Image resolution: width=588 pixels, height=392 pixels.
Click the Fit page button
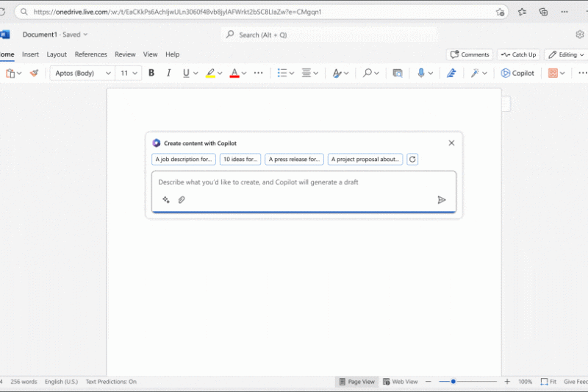tap(548, 382)
